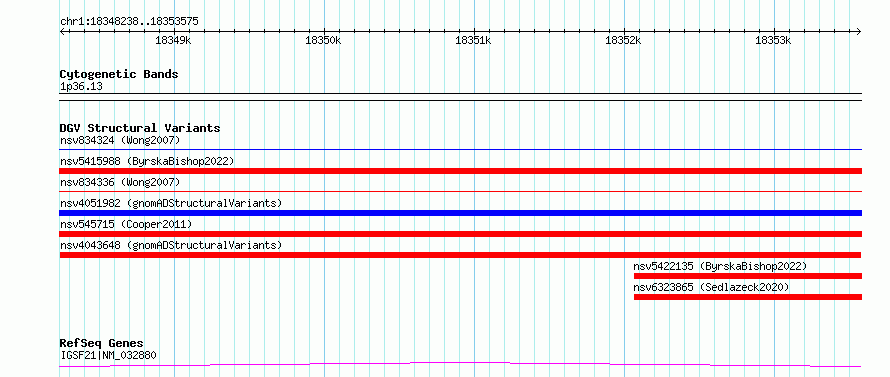Open variant label nsv545715 (Cooper2011)

pos(126,224)
